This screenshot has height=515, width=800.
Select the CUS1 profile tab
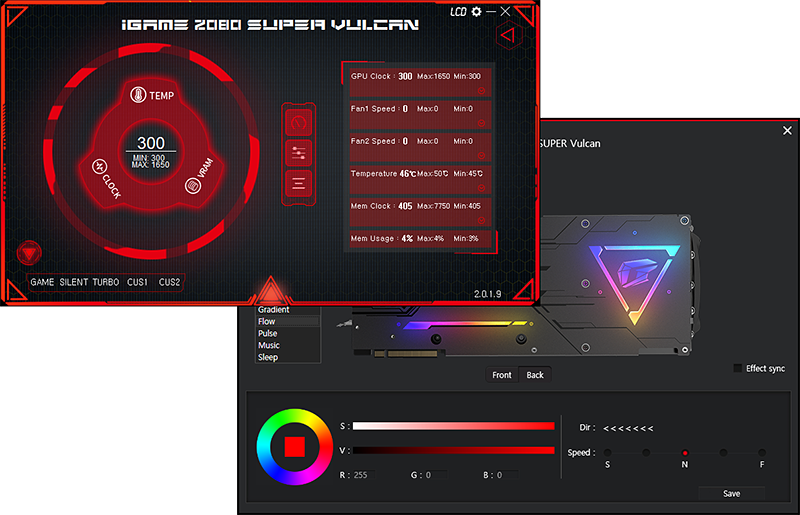137,282
